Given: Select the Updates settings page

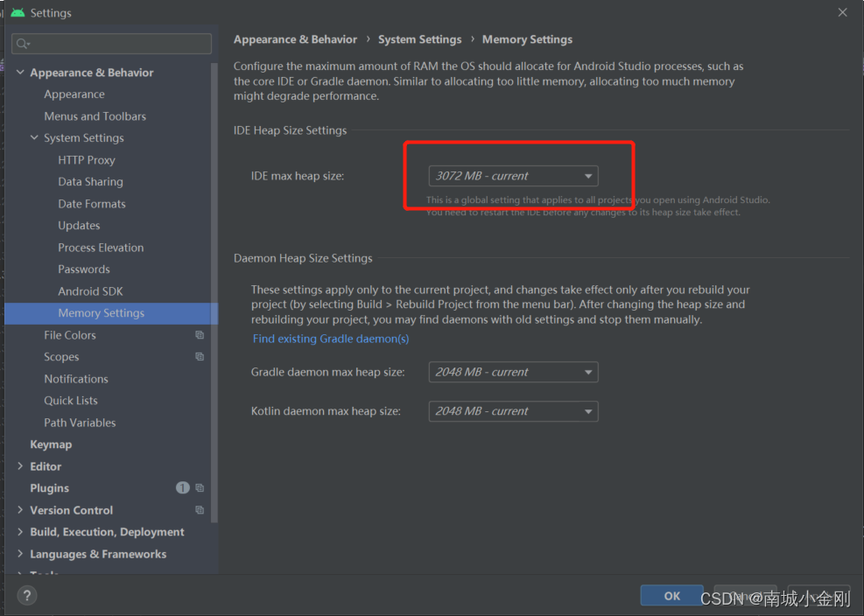Looking at the screenshot, I should coord(79,226).
